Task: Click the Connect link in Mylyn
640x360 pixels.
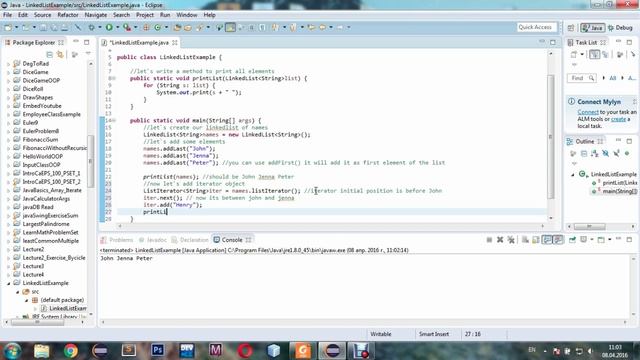Action: (x=588, y=112)
